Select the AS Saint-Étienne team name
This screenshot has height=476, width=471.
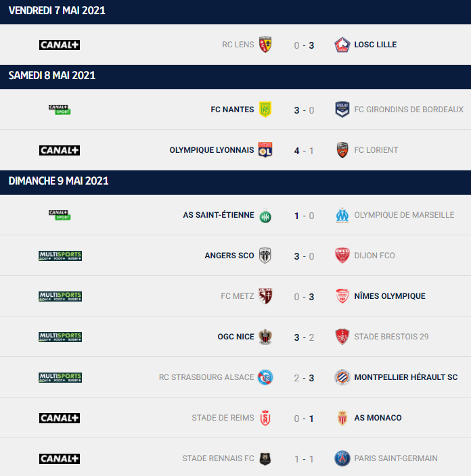pos(218,215)
